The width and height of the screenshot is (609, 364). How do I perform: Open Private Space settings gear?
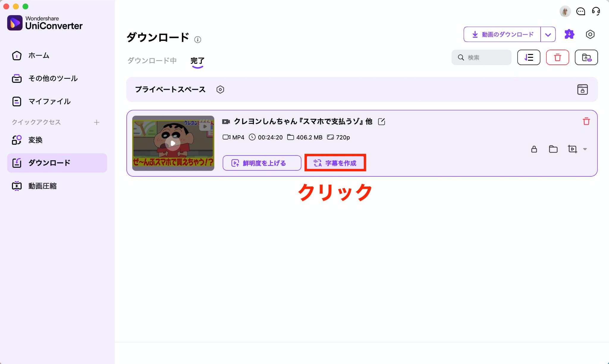click(x=220, y=90)
